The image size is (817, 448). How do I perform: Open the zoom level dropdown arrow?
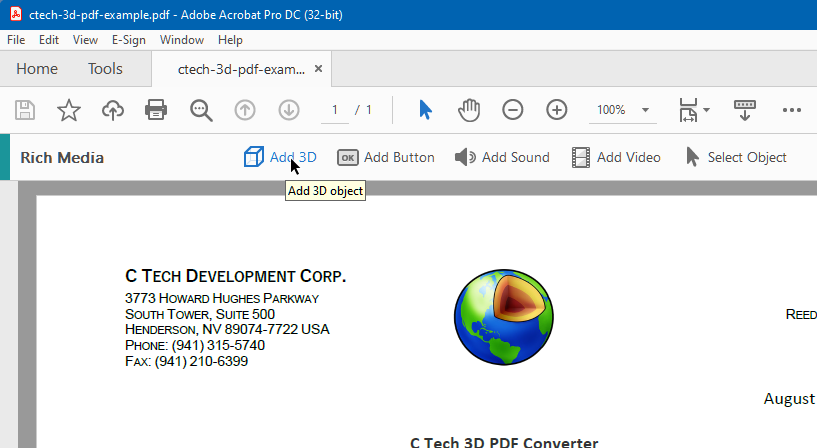645,110
